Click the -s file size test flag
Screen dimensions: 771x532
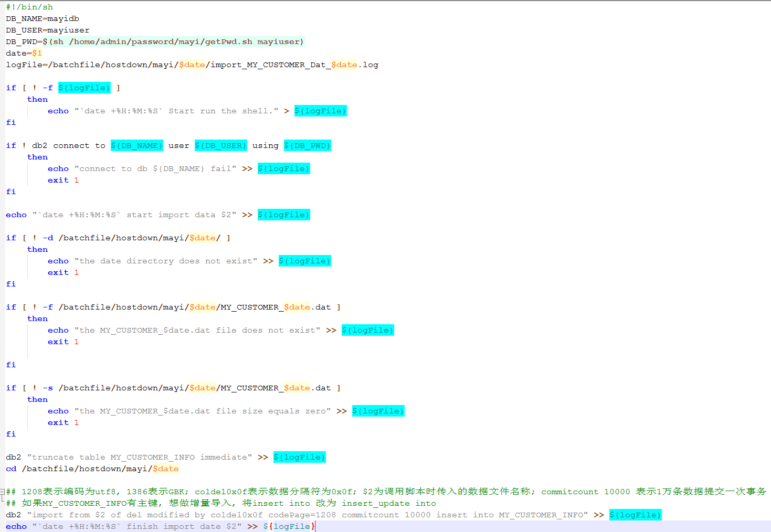48,388
